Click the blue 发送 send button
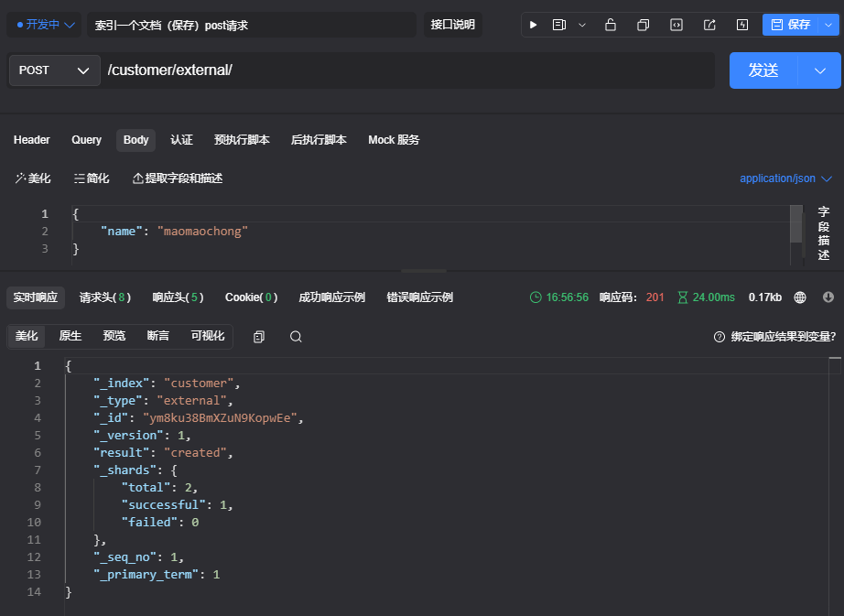This screenshot has height=616, width=844. click(763, 70)
